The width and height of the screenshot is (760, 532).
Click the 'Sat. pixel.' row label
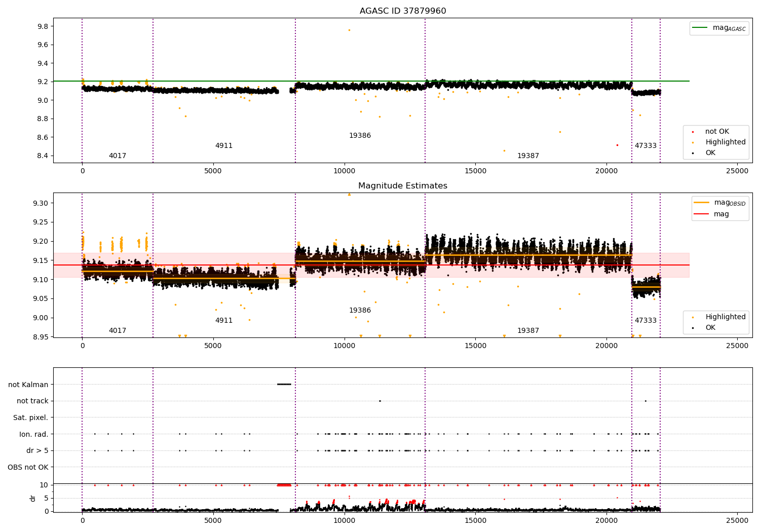(30, 417)
